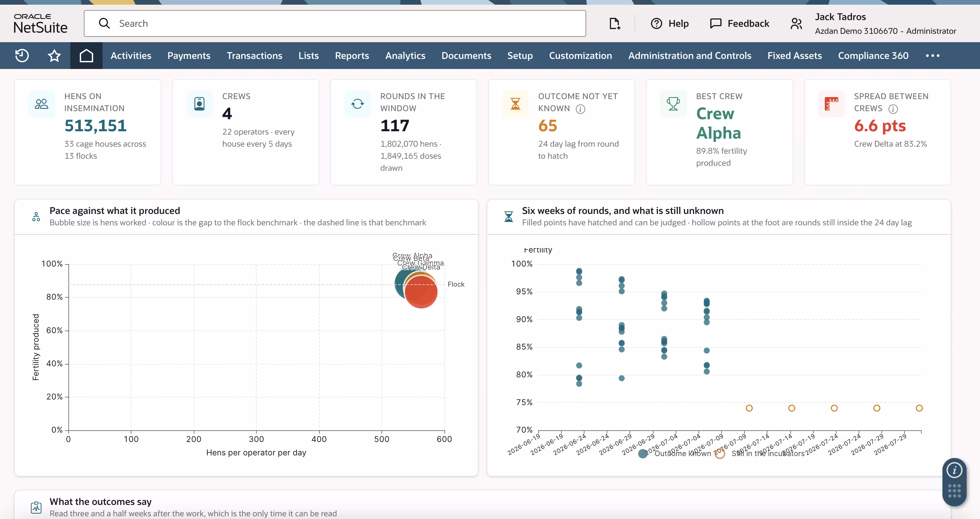980x519 pixels.
Task: Expand the more menus ellipsis
Action: [932, 56]
